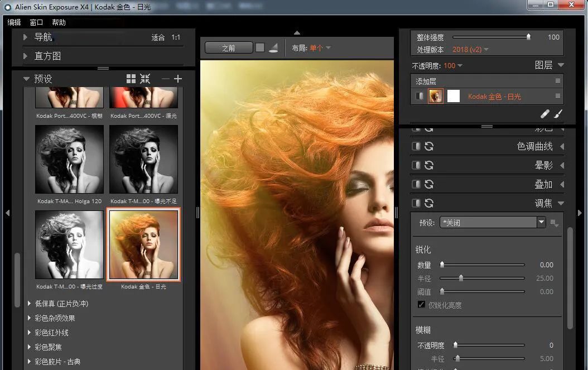Toggle the 色调曲线 panel on or off

tap(416, 146)
